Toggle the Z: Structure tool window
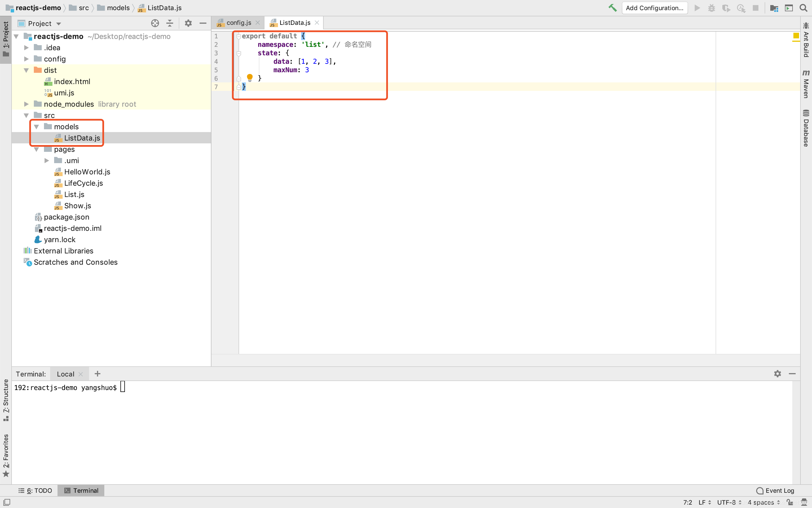Screen dimensions: 812x508 coord(6,400)
